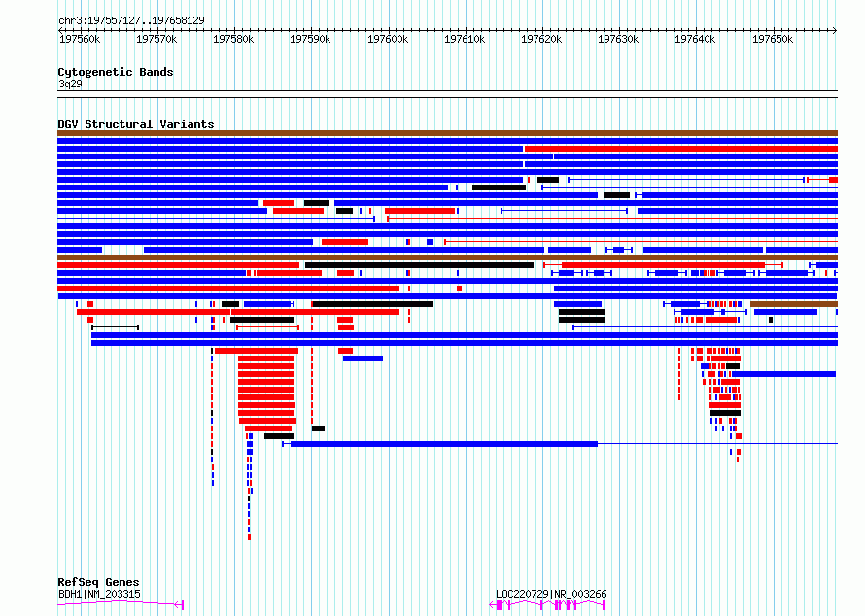Click the ruler's left arrowhead
This screenshot has width=865, height=616.
(60, 30)
